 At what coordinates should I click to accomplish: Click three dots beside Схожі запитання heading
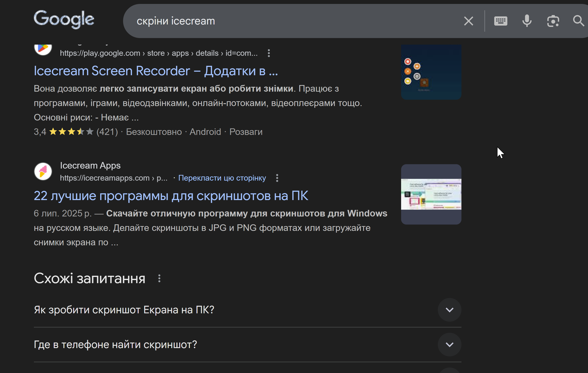click(x=159, y=279)
